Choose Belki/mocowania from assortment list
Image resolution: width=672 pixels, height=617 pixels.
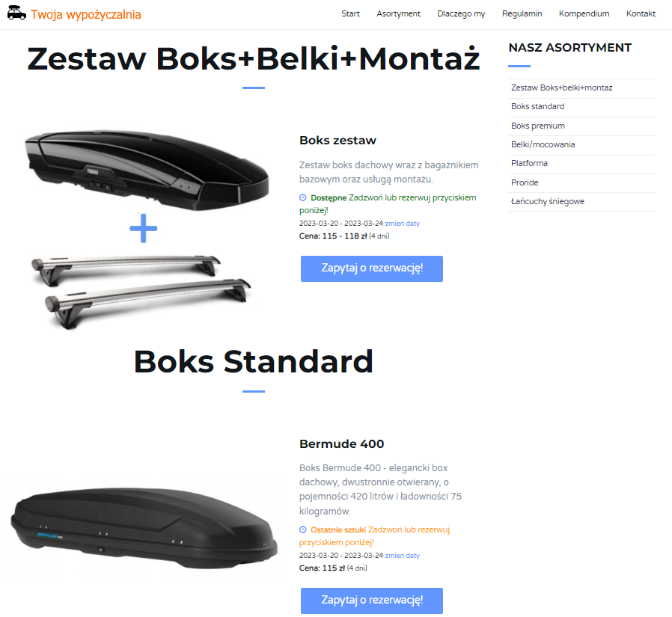[543, 144]
